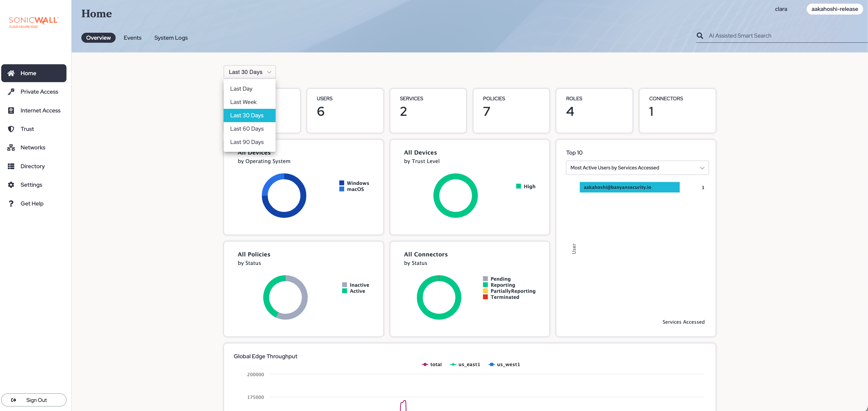Viewport: 868px width, 411px height.
Task: Click the search magnifier icon
Action: (700, 36)
